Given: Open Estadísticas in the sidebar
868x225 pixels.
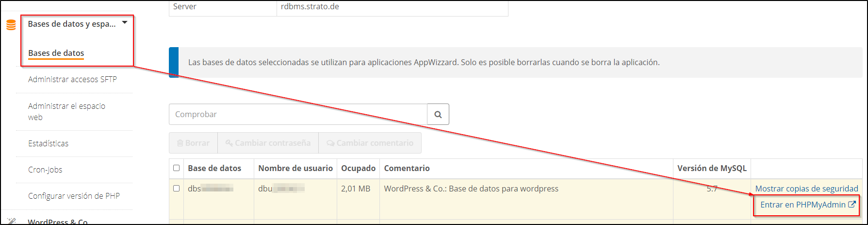Looking at the screenshot, I should pos(48,143).
